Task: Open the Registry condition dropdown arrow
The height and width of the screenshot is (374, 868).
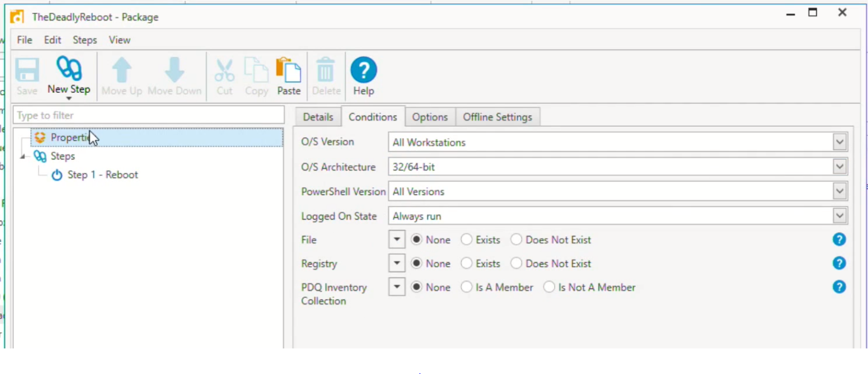Action: tap(397, 263)
